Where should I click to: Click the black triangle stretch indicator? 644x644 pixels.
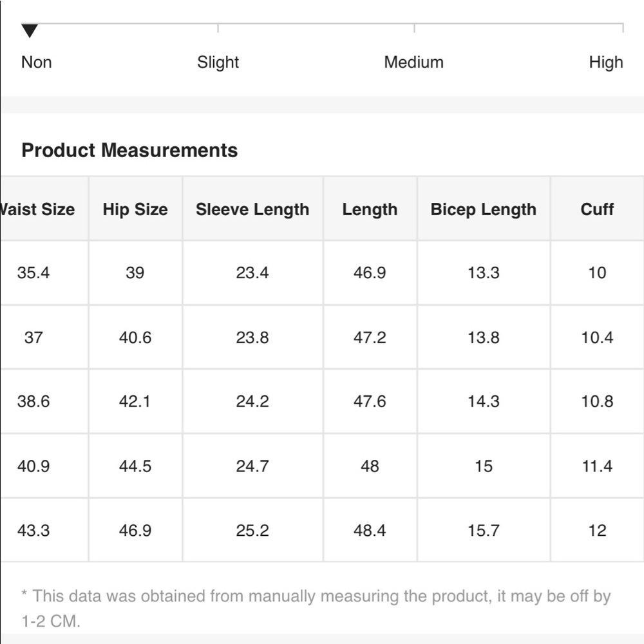[x=30, y=31]
